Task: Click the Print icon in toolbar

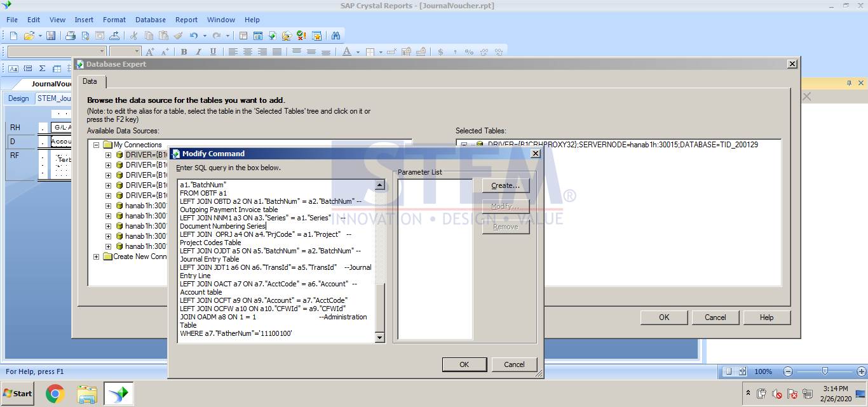Action: click(71, 36)
